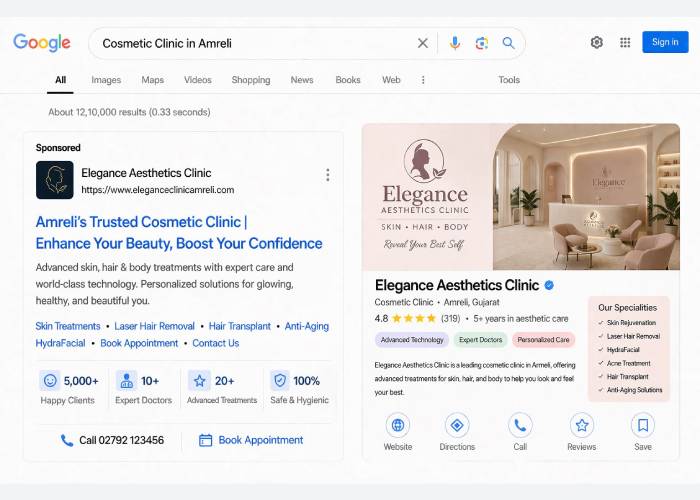Open the (319) reviews count
Image resolution: width=700 pixels, height=500 pixels.
tap(450, 319)
